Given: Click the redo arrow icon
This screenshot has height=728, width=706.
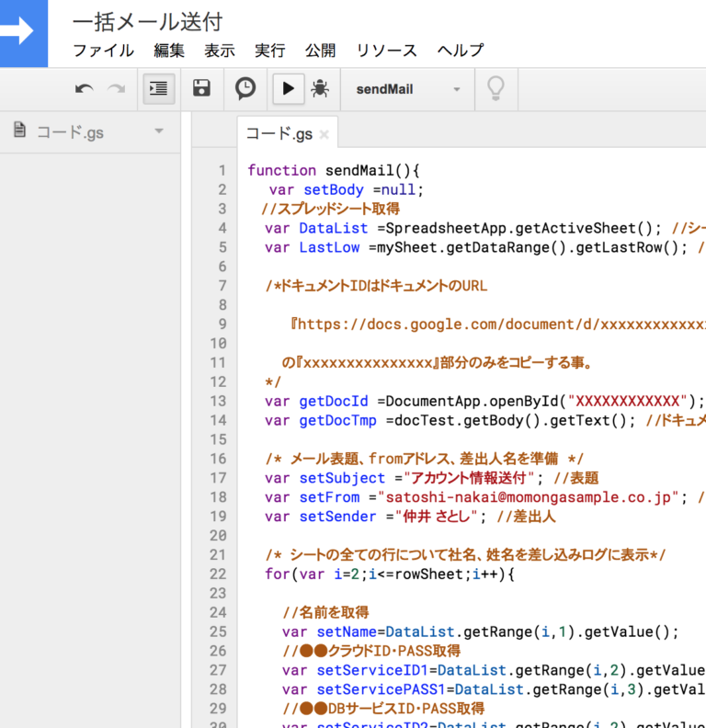Looking at the screenshot, I should (x=117, y=89).
